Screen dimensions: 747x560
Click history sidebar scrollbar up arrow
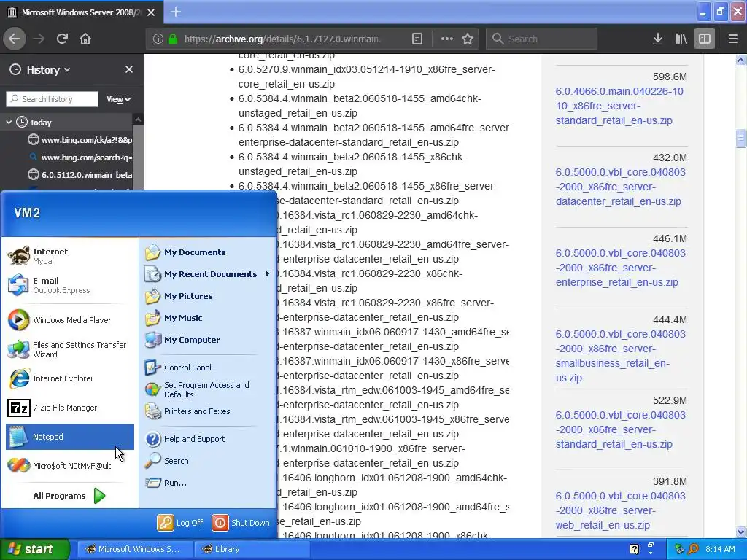coord(138,119)
